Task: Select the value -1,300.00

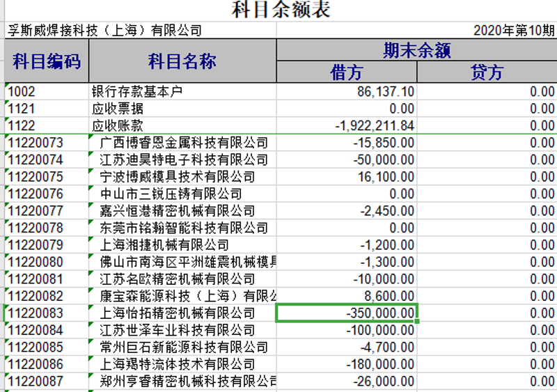Action: tap(347, 262)
